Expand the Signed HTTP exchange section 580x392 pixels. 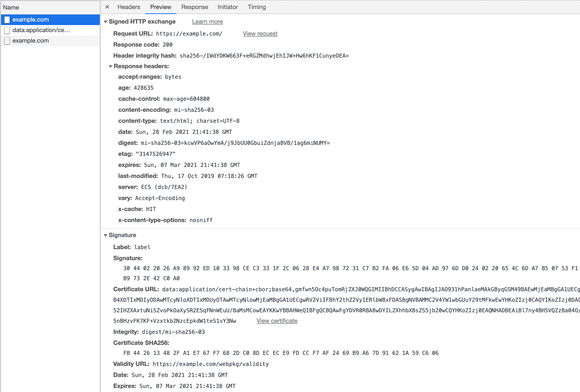(x=106, y=22)
